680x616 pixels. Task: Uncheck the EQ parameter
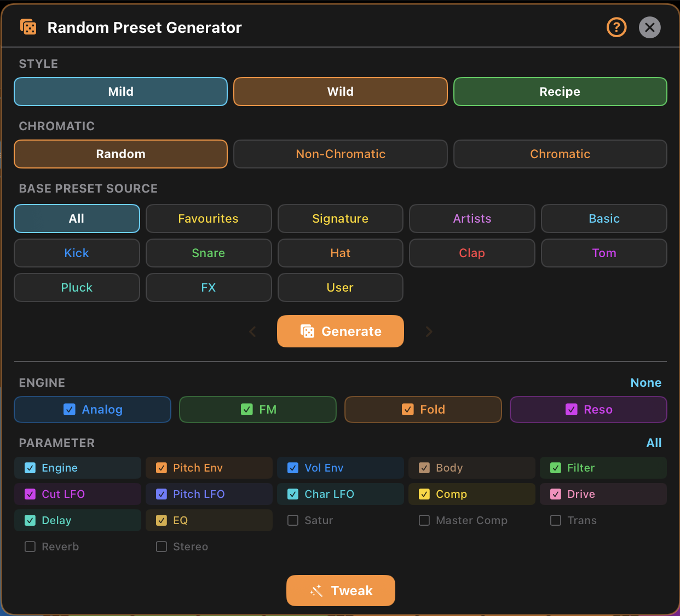tap(162, 520)
